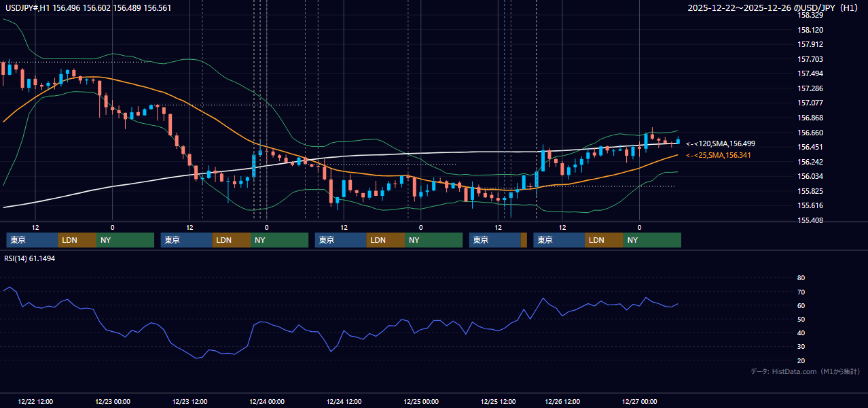Click the 東京 session block for 12/22

[x=32, y=240]
